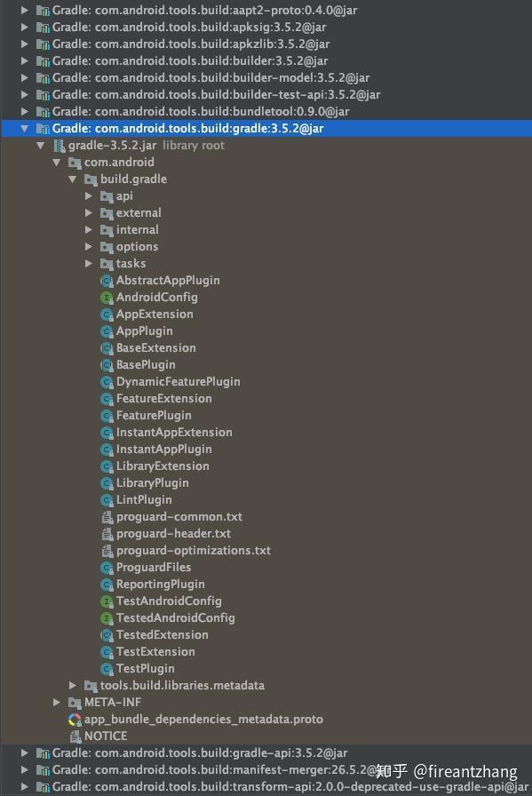Click the file icon beside NOTICE
532x796 pixels.
pyautogui.click(x=75, y=736)
